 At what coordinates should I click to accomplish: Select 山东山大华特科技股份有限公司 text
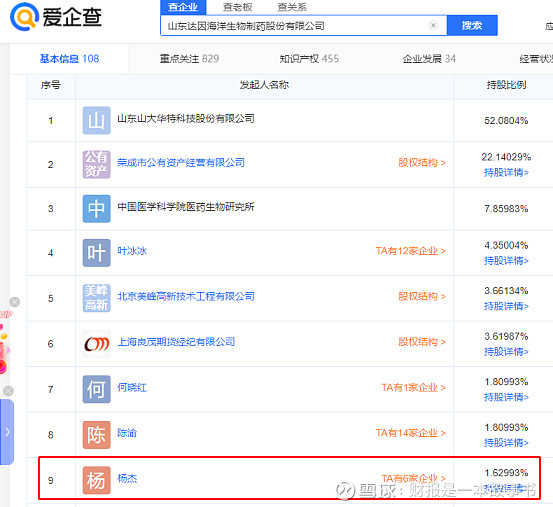pos(186,118)
